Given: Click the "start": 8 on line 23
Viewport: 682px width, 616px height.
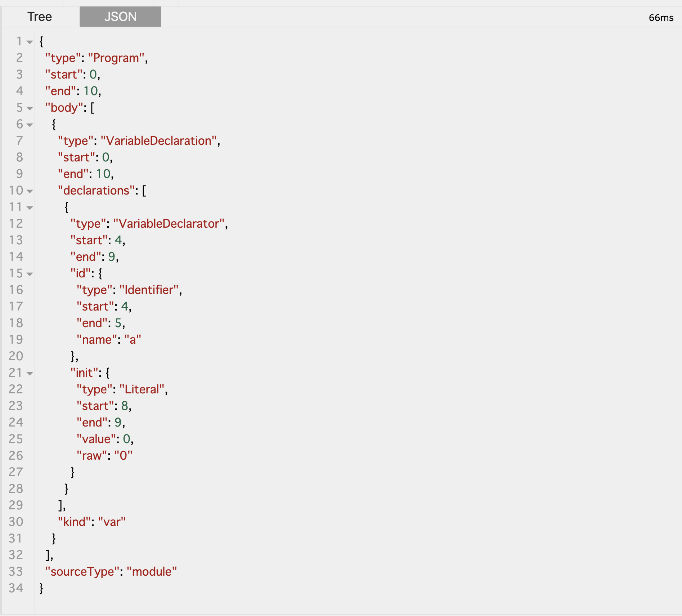Looking at the screenshot, I should coord(104,406).
